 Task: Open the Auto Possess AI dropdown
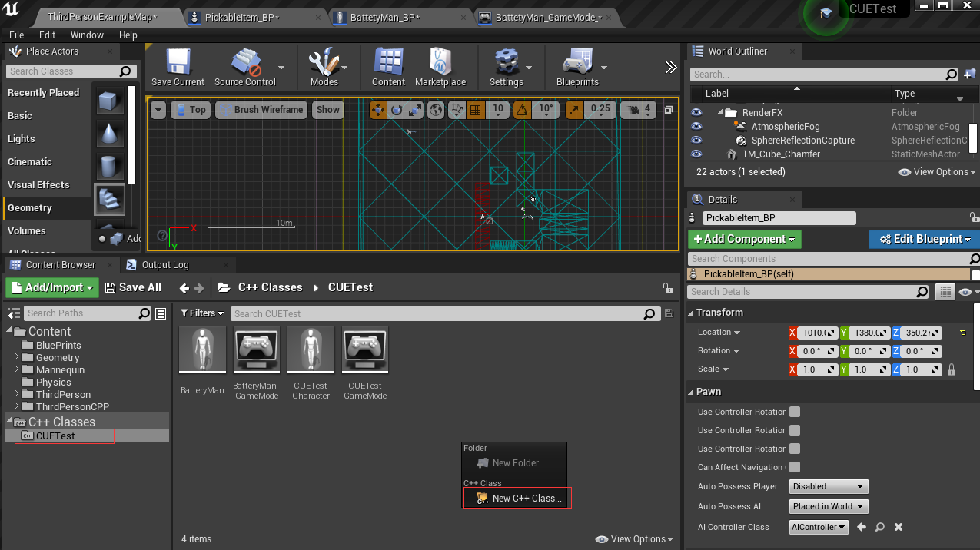(x=829, y=506)
